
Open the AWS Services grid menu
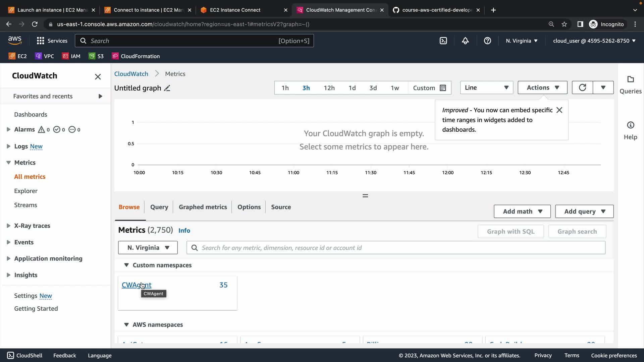click(x=41, y=41)
